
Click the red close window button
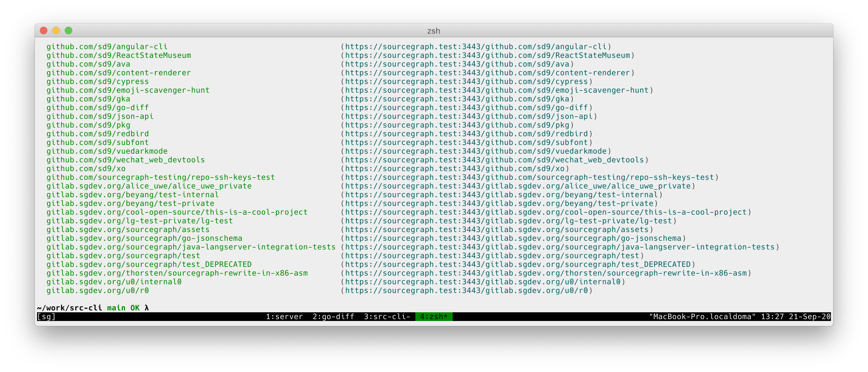tap(44, 30)
